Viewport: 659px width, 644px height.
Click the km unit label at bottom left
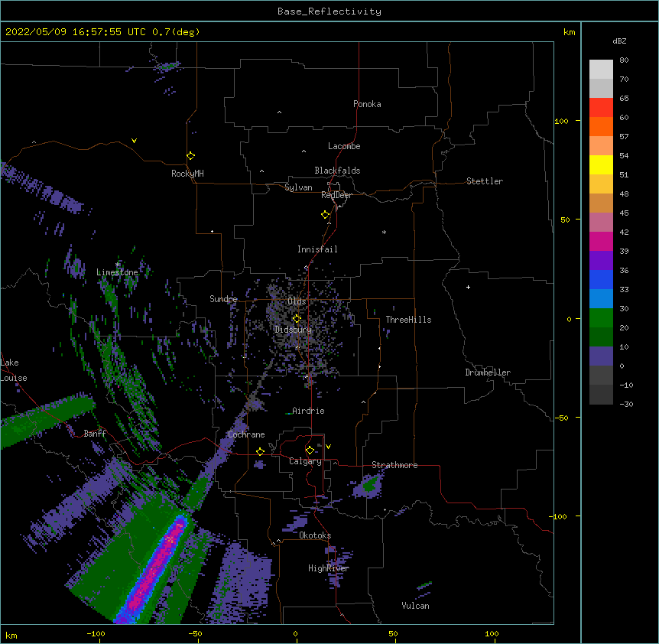pyautogui.click(x=11, y=635)
